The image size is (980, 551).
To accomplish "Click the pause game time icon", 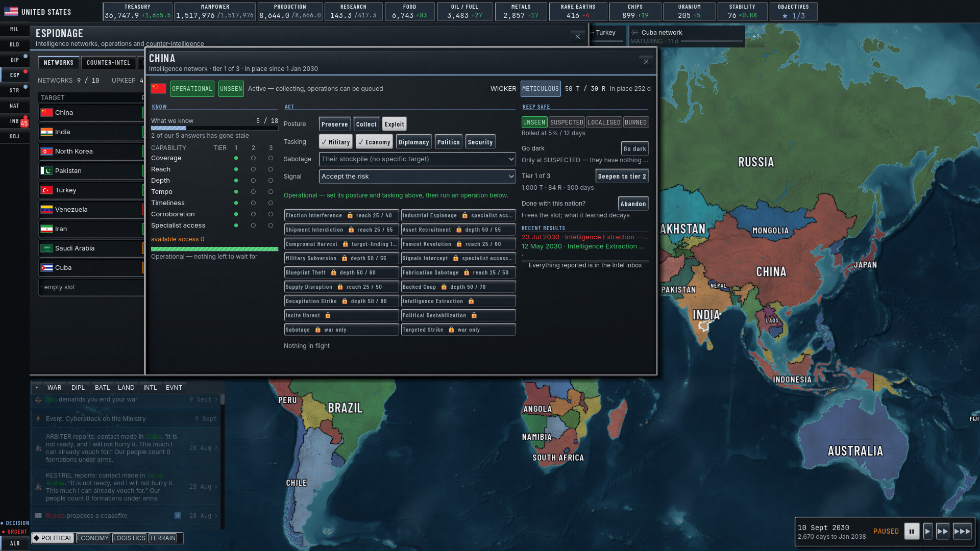I will [x=912, y=531].
